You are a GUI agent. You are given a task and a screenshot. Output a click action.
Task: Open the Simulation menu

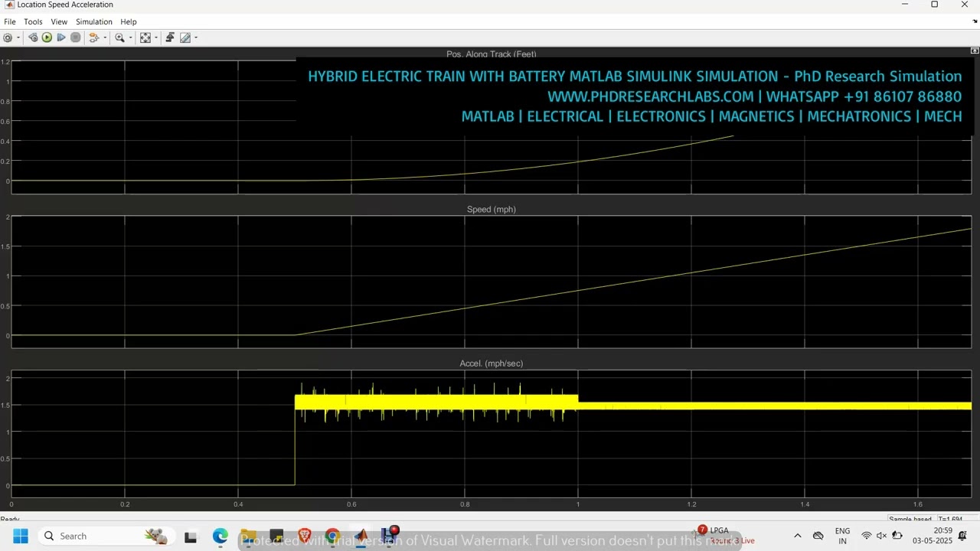pyautogui.click(x=94, y=21)
